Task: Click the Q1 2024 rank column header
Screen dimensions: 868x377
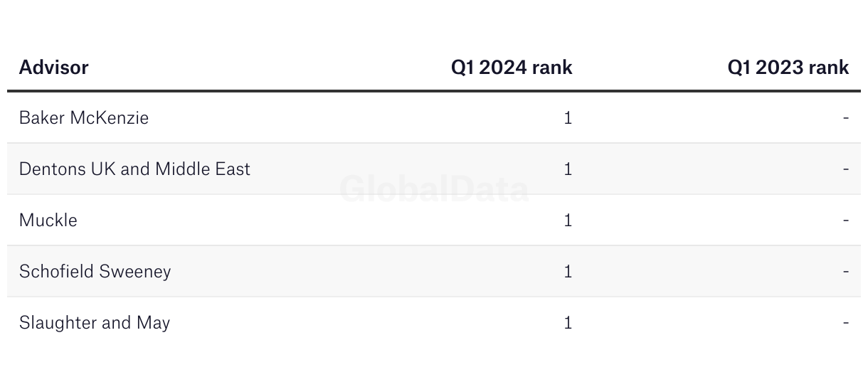Action: point(512,68)
